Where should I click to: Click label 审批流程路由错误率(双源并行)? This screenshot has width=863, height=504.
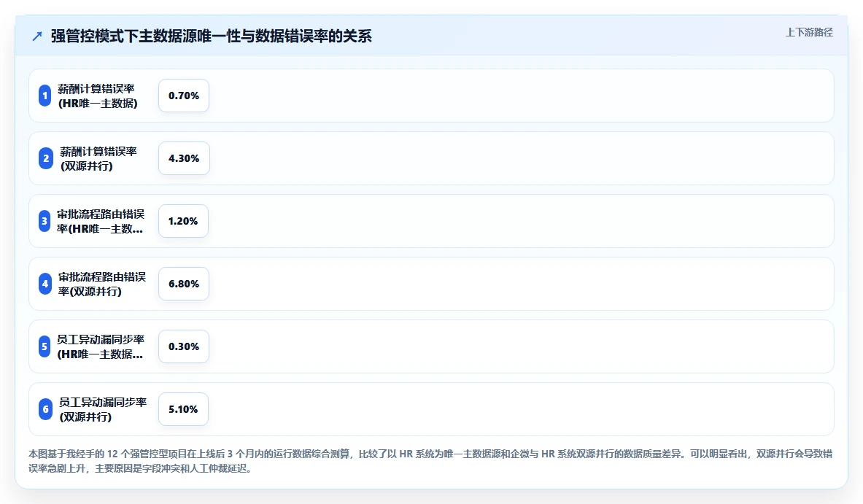tap(102, 284)
